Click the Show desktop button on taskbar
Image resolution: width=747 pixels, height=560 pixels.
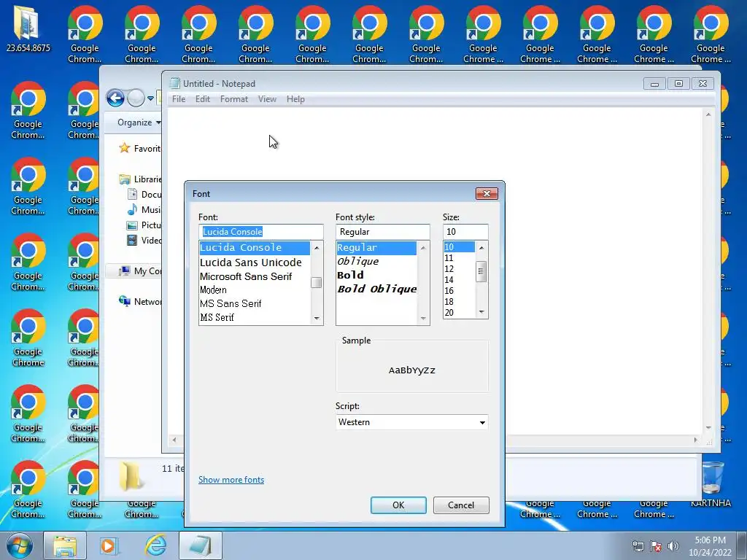click(x=742, y=546)
